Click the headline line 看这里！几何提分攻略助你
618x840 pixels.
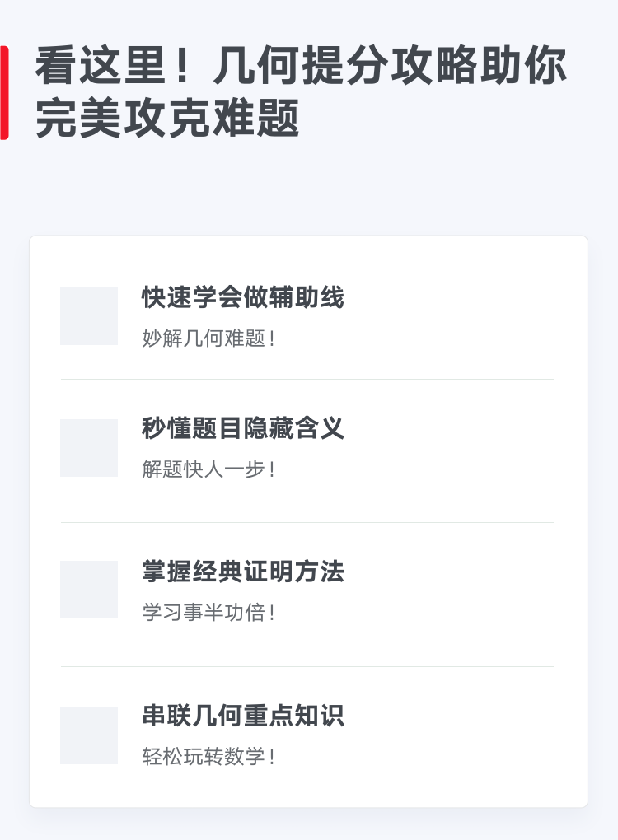point(301,66)
